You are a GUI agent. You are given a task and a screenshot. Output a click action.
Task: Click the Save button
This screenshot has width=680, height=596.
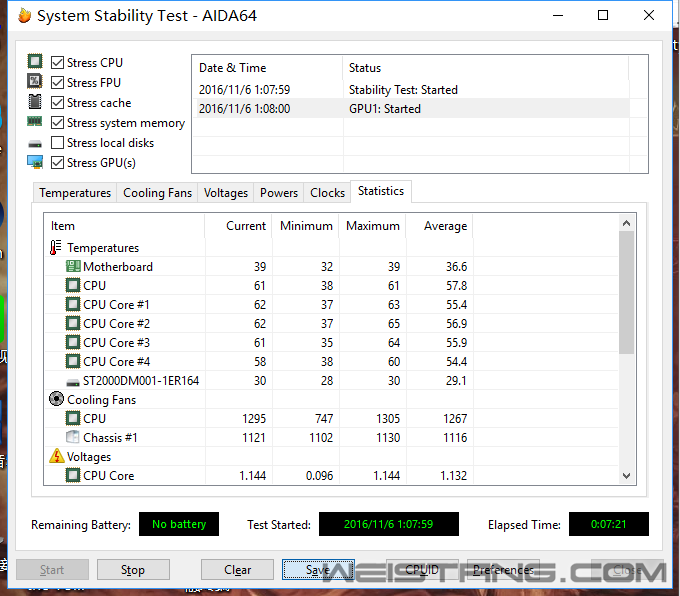(x=318, y=570)
